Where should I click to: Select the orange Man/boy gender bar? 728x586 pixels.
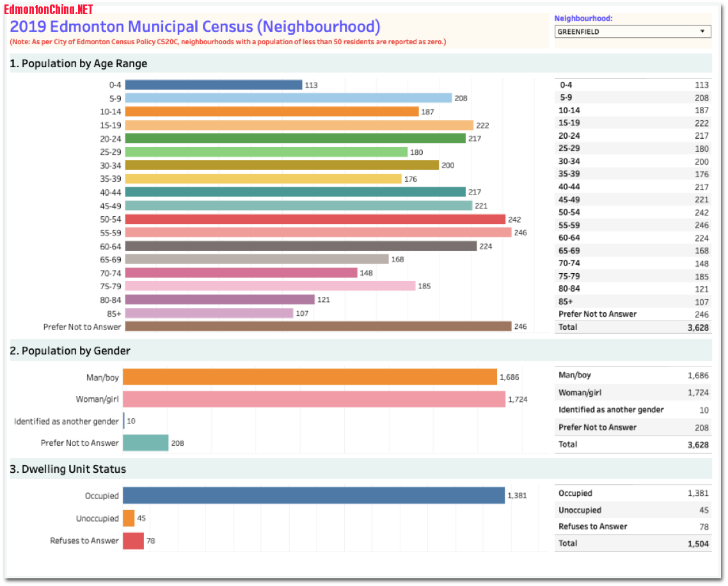(310, 377)
